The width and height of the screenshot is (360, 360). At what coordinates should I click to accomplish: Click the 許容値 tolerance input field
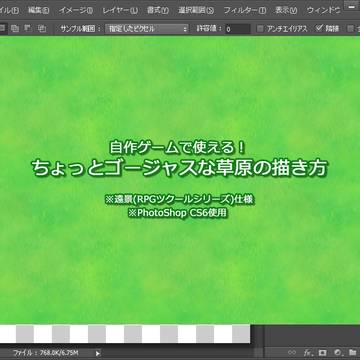[x=237, y=29]
